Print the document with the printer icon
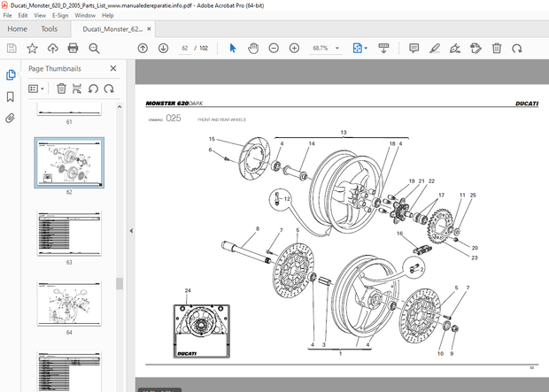 click(73, 48)
